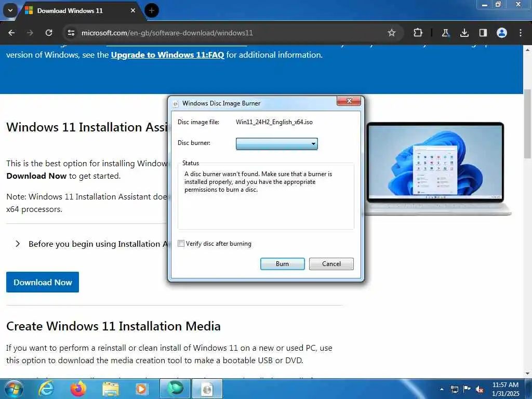Switch to the green browser taskbar icon
532x399 pixels.
(x=175, y=389)
